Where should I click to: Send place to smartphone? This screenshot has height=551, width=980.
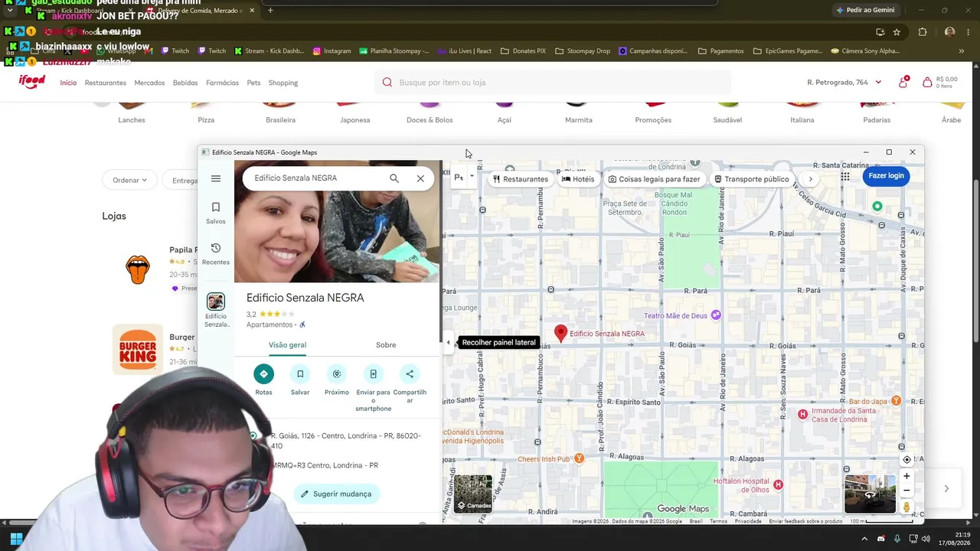[x=373, y=388]
